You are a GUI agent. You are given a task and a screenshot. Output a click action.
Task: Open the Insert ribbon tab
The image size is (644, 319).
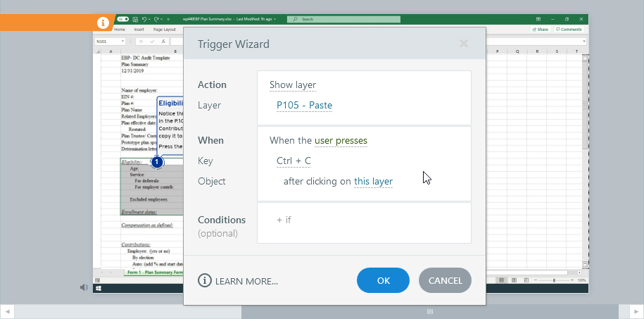[139, 30]
